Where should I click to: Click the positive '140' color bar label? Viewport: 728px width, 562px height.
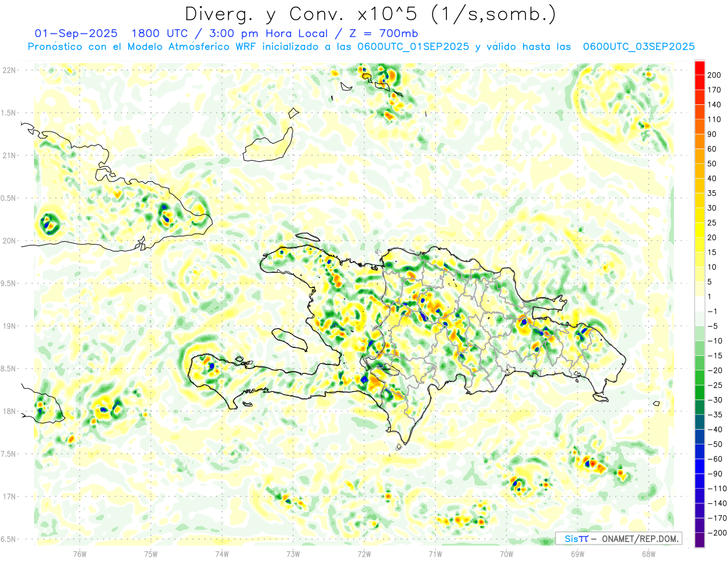[714, 105]
